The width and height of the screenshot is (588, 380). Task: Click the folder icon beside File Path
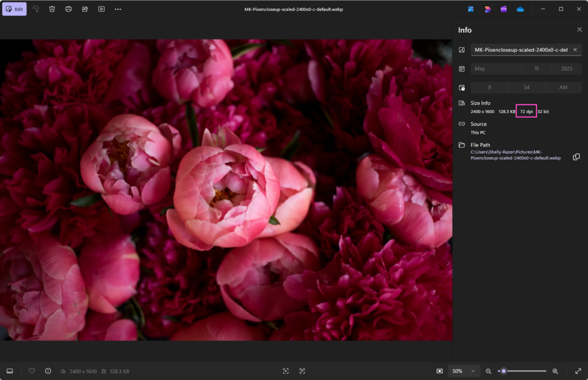462,145
